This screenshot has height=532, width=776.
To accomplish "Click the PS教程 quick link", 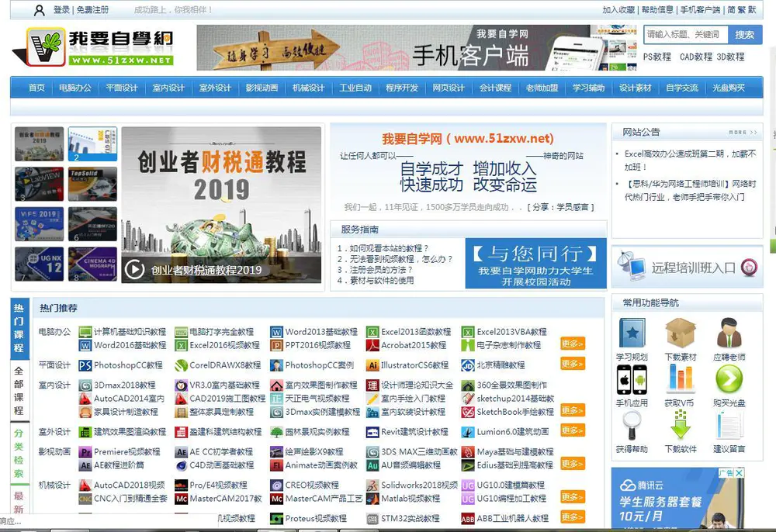I will [x=656, y=57].
